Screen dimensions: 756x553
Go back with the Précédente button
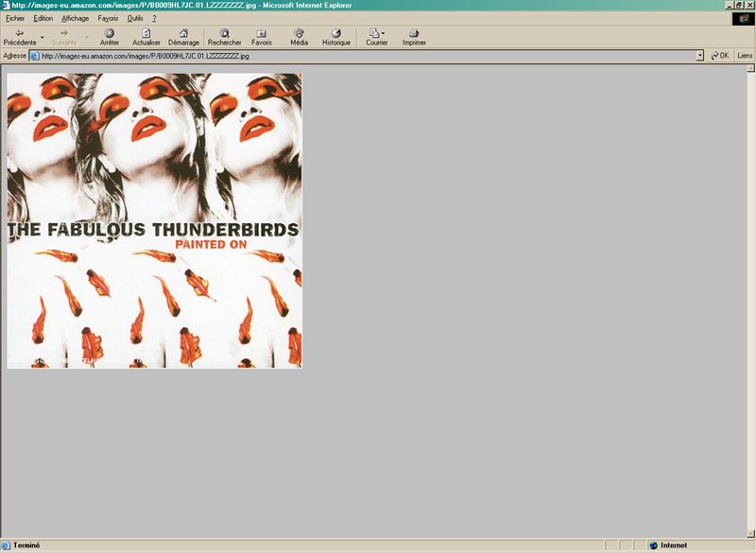click(x=20, y=38)
